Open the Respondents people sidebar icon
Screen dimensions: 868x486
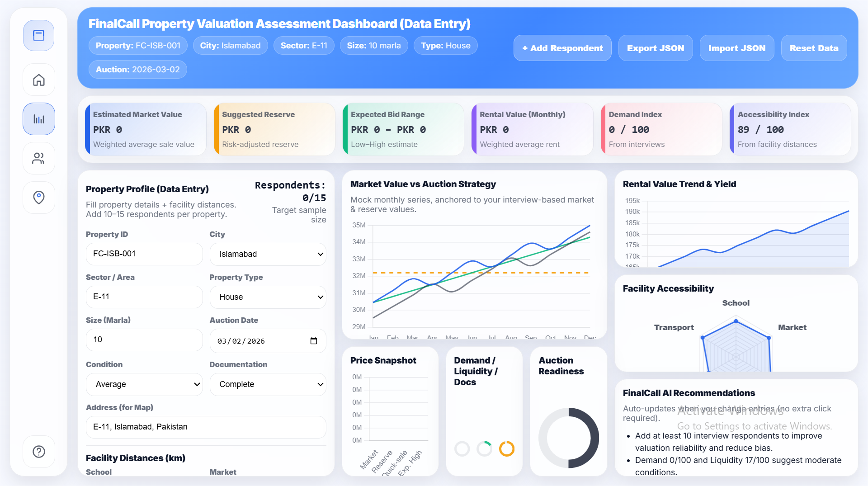coord(39,158)
